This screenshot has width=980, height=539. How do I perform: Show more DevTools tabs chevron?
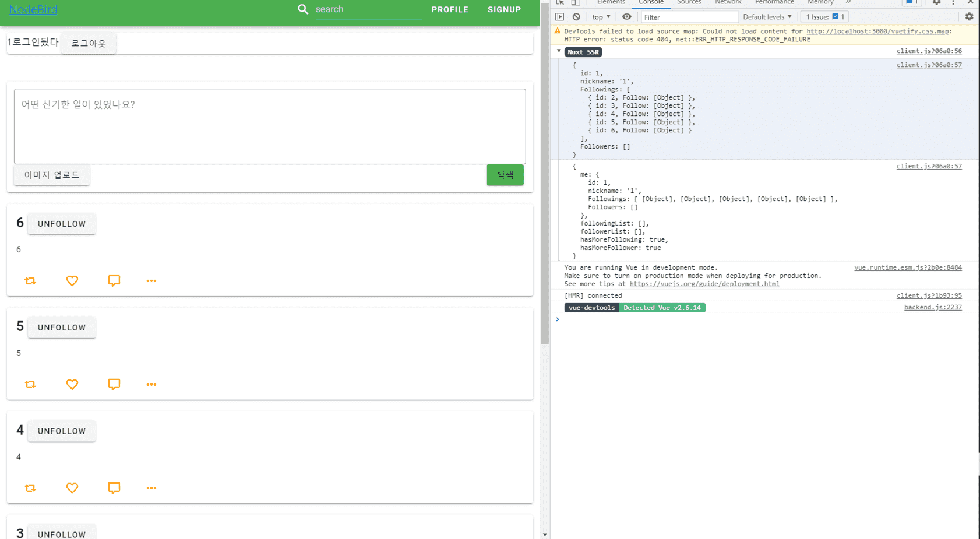click(848, 2)
